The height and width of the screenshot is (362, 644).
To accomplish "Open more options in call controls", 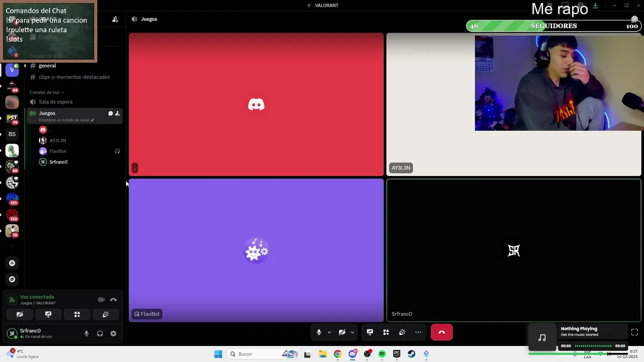I will (418, 332).
